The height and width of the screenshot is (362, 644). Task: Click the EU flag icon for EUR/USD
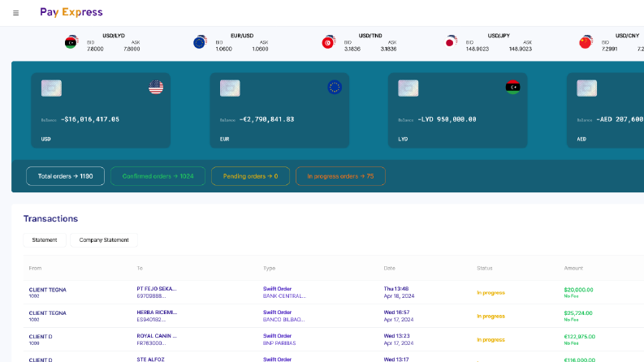point(200,42)
